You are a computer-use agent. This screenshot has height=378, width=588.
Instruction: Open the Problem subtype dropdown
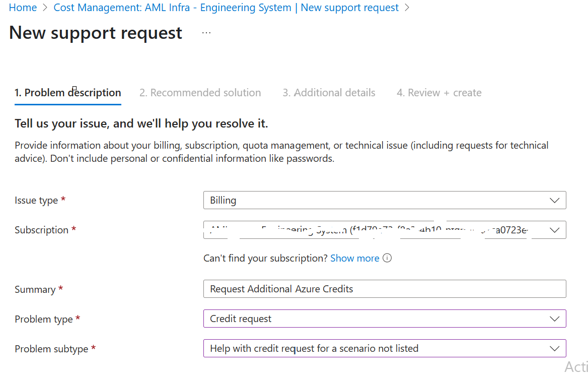pyautogui.click(x=385, y=348)
